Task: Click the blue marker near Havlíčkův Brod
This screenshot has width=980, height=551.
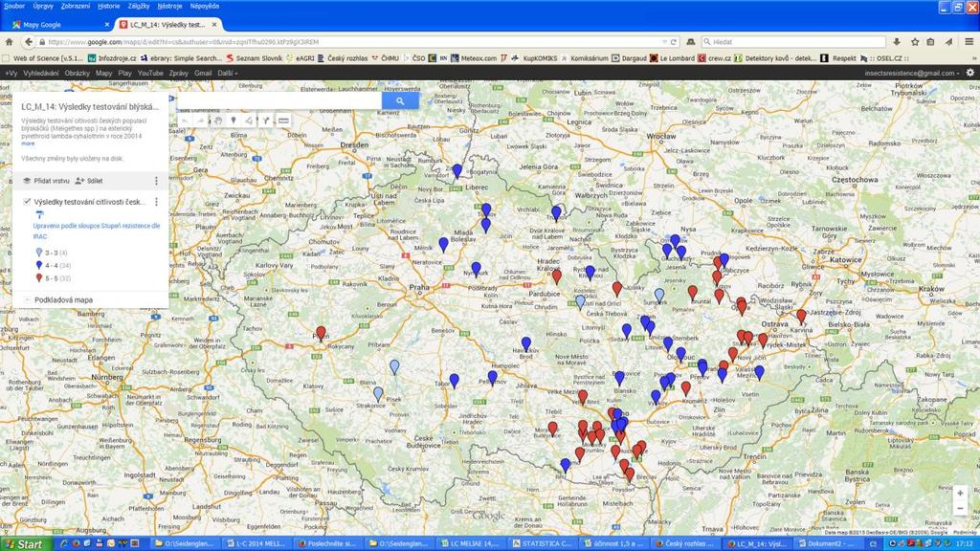Action: point(526,343)
